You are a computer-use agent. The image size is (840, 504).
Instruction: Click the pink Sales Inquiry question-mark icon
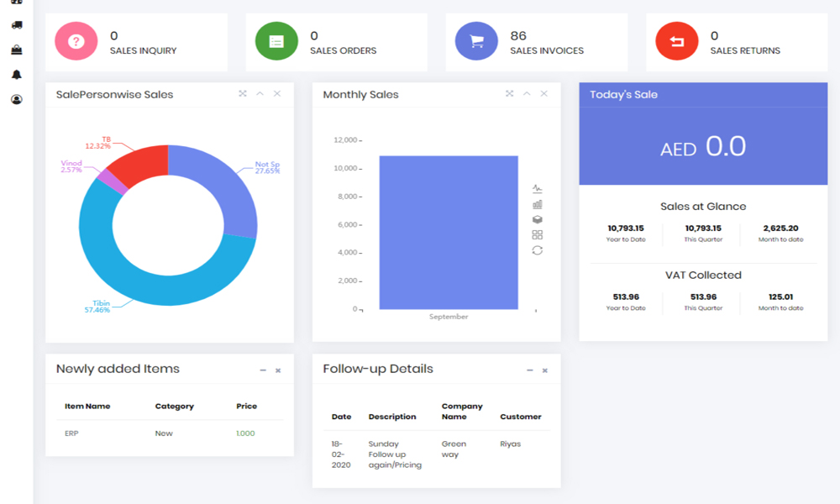click(76, 41)
